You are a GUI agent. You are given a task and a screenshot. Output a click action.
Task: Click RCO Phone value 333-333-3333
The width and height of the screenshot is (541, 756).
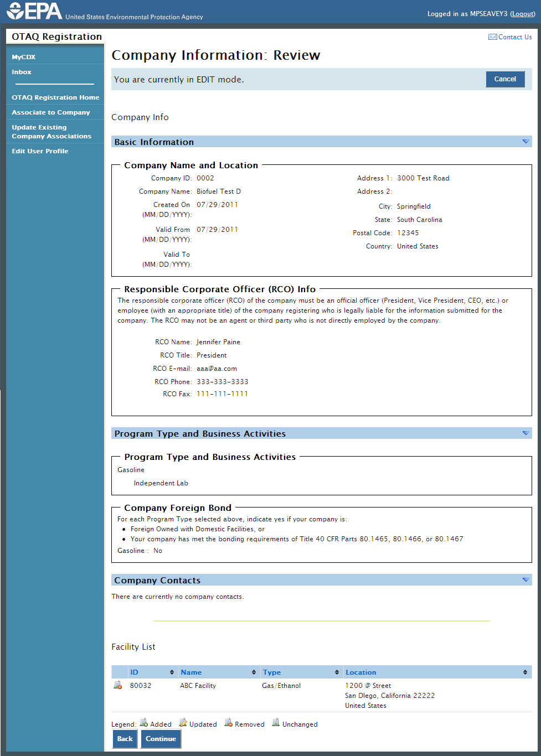223,382
